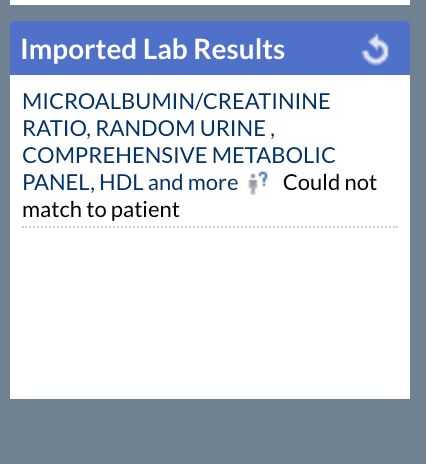Click the 'match to patient' status line
Image resolution: width=434 pixels, height=464 pixels.
pos(101,210)
